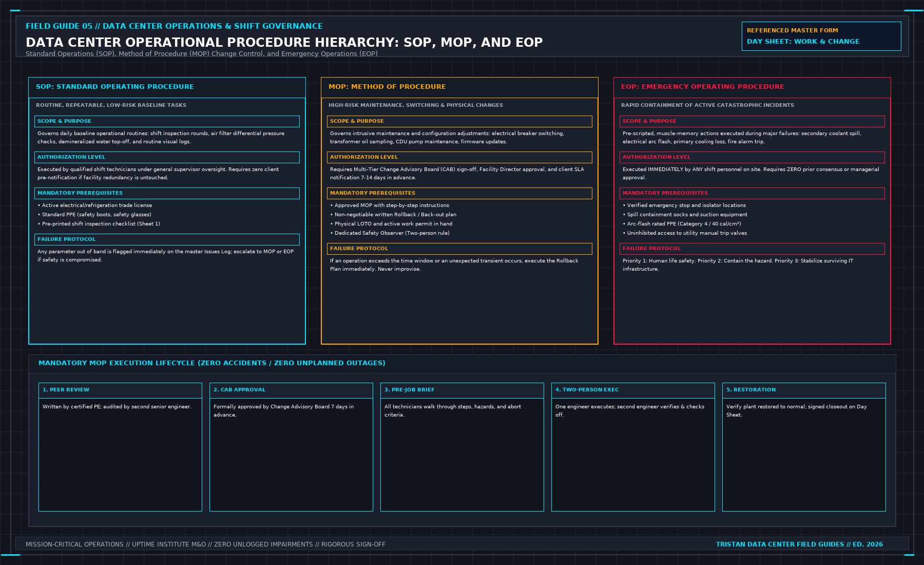Click the SOP Mandatory Prerequisites label
924x565 pixels.
tap(167, 193)
